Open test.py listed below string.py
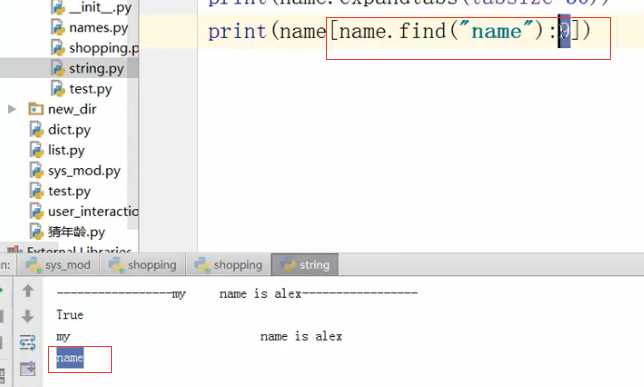The height and width of the screenshot is (387, 644). 81,89
